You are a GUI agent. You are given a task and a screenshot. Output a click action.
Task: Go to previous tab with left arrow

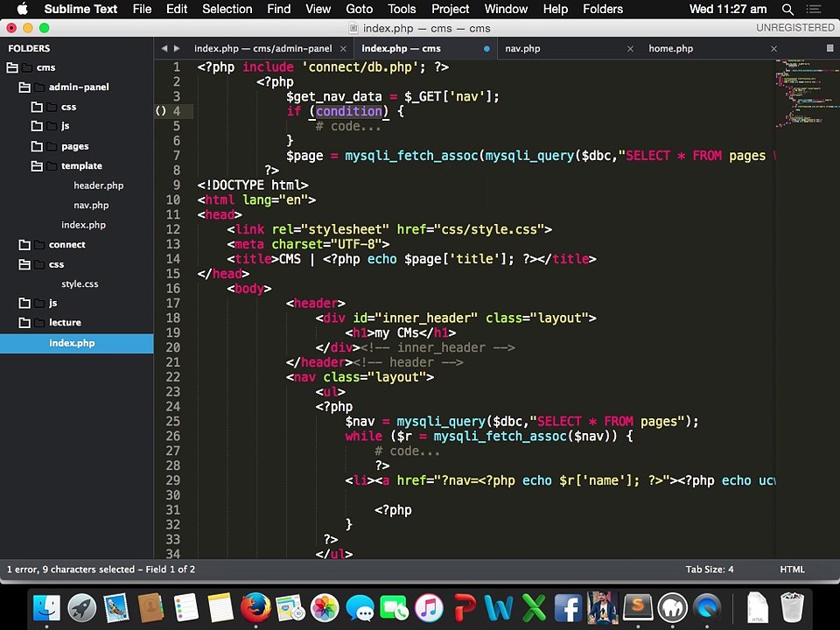pos(164,48)
